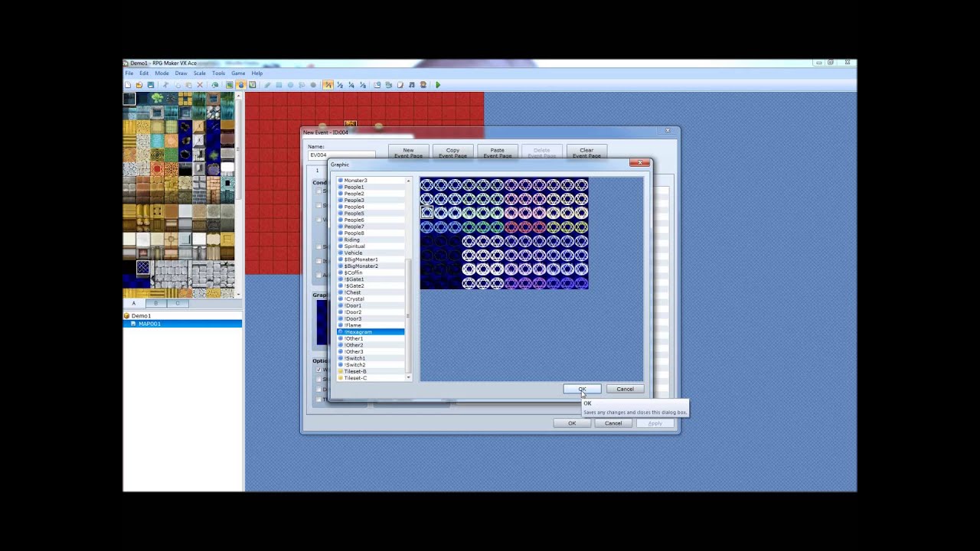This screenshot has width=980, height=551.
Task: Click the New Event Page button
Action: pyautogui.click(x=408, y=152)
